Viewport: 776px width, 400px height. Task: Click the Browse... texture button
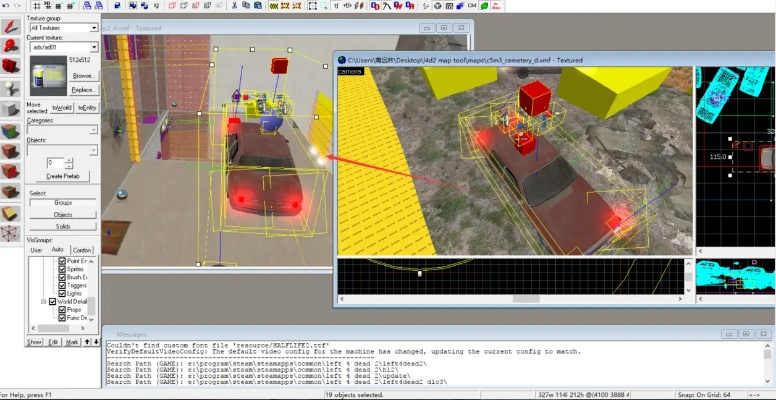(x=84, y=75)
